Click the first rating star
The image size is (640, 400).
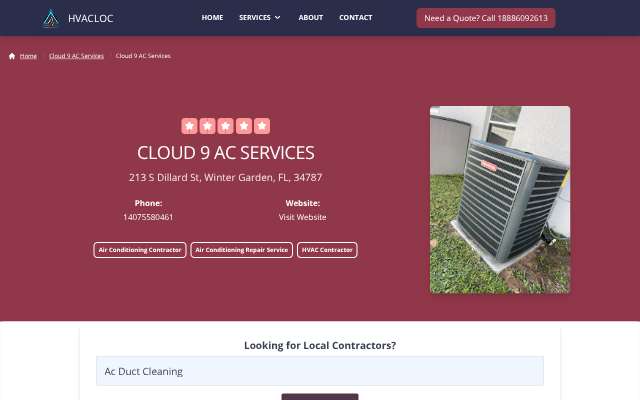pos(189,126)
